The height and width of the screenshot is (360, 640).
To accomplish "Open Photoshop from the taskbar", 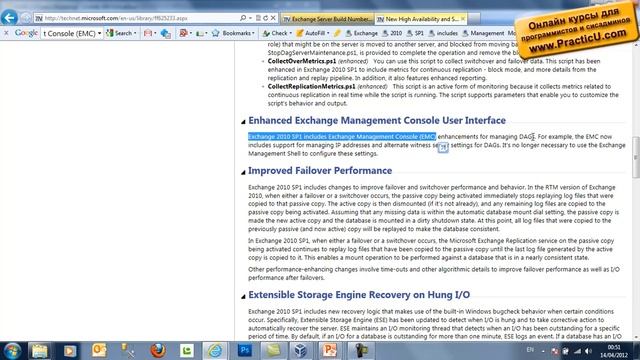I will pos(245,351).
